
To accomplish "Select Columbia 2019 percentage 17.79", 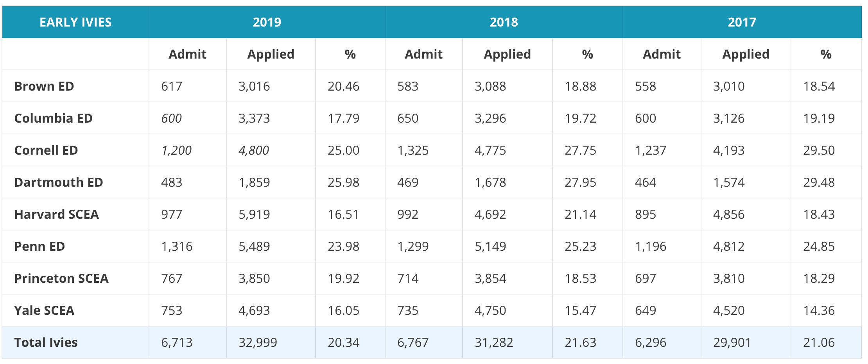I will [343, 118].
